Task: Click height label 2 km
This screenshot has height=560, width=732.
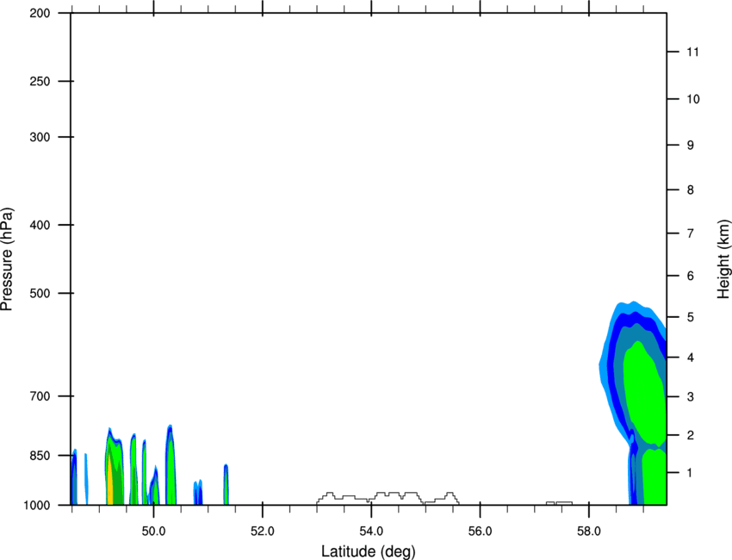Action: tap(690, 435)
